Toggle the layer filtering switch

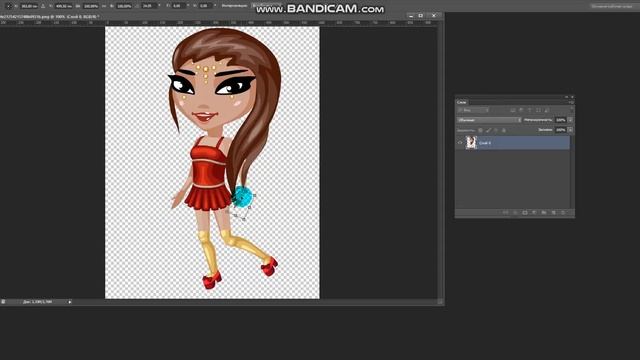click(x=572, y=109)
